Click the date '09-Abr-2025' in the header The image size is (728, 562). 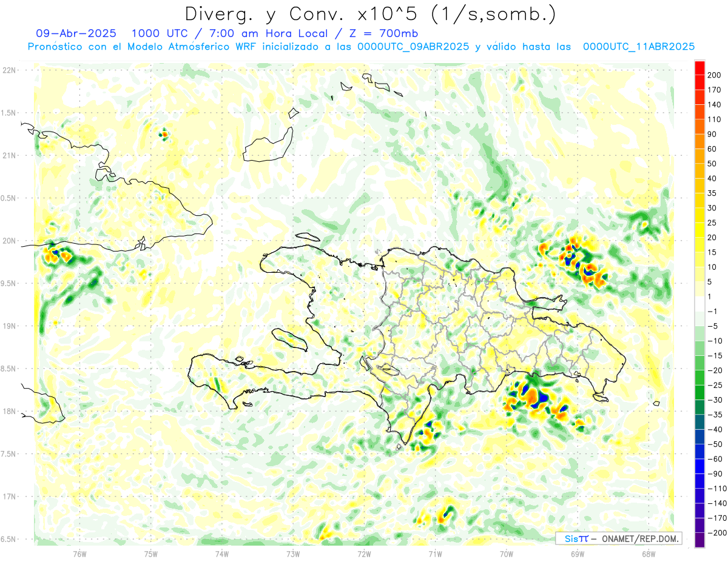click(76, 33)
